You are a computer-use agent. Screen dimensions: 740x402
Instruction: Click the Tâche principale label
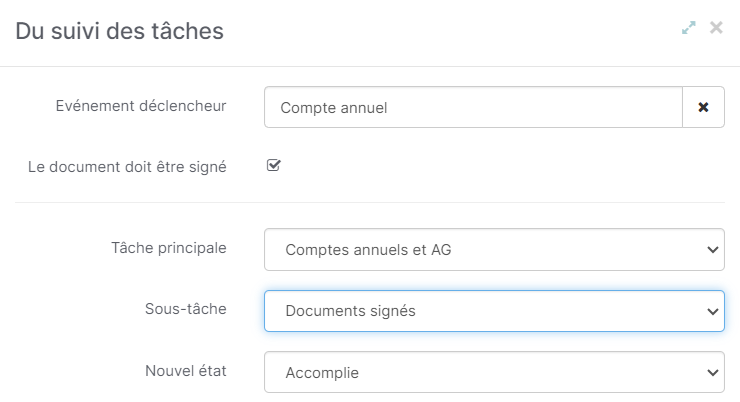tap(168, 248)
